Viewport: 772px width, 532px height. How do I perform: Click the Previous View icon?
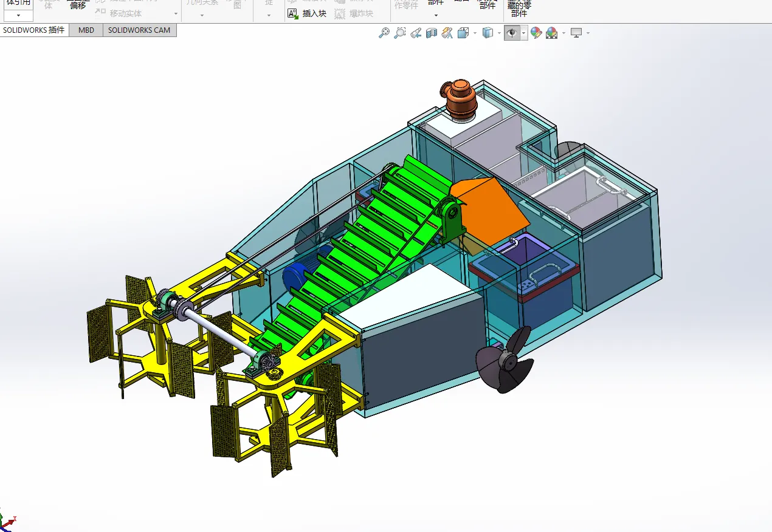tap(416, 33)
